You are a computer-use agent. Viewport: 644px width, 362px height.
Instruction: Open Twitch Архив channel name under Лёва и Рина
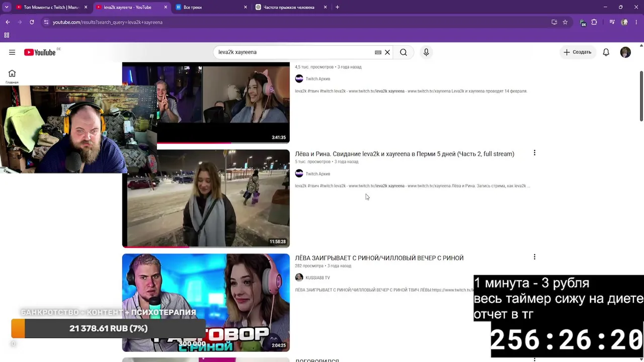(x=317, y=174)
